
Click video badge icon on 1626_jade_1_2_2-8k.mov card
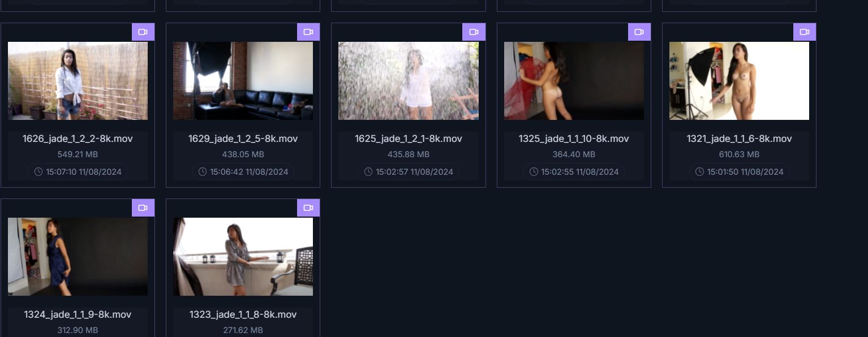tap(143, 32)
